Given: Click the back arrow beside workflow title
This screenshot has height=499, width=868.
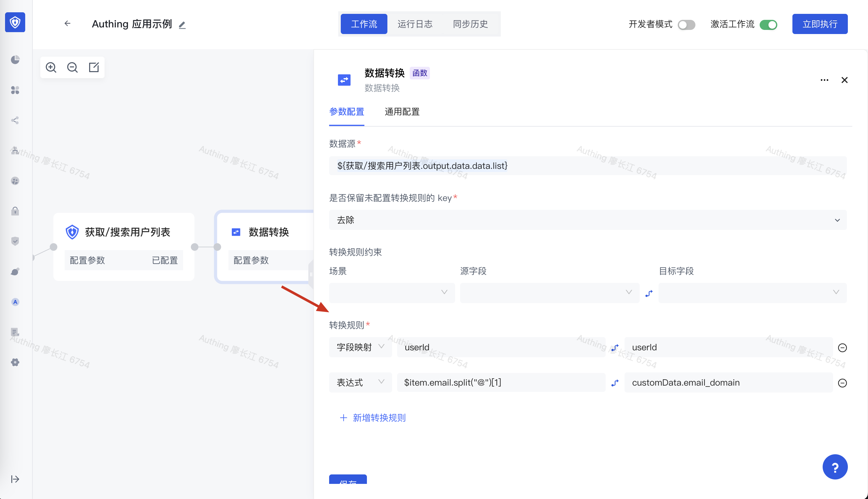Looking at the screenshot, I should click(x=67, y=24).
